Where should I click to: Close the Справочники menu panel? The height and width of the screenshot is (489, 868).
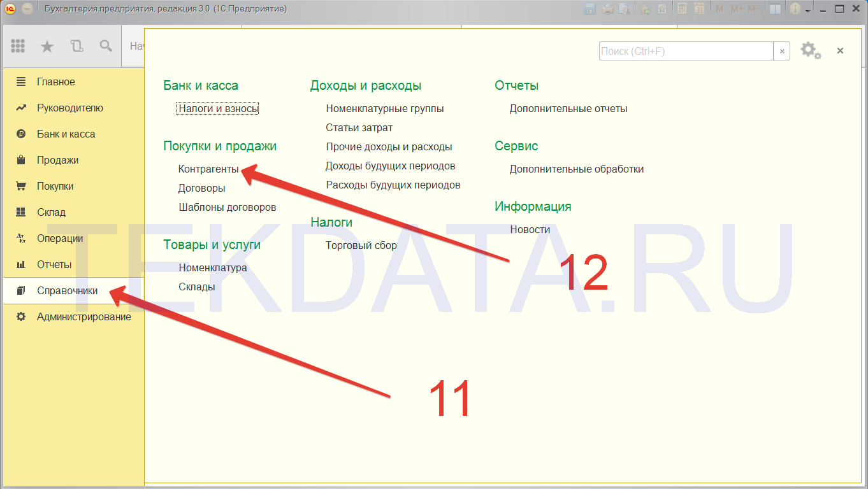click(x=840, y=50)
